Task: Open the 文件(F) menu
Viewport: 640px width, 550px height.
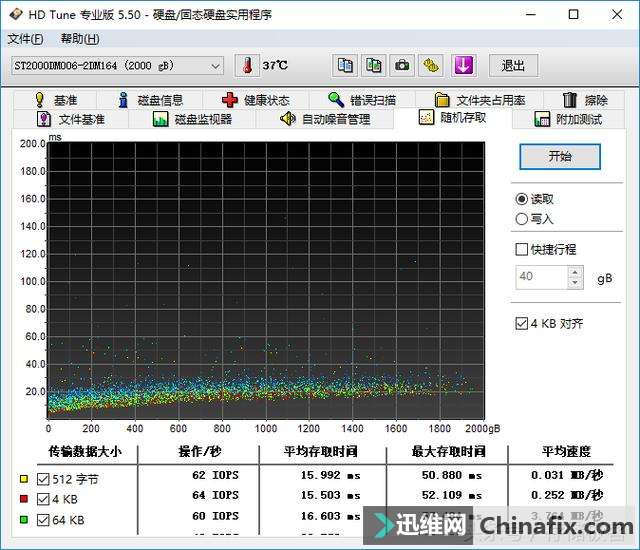Action: coord(25,39)
